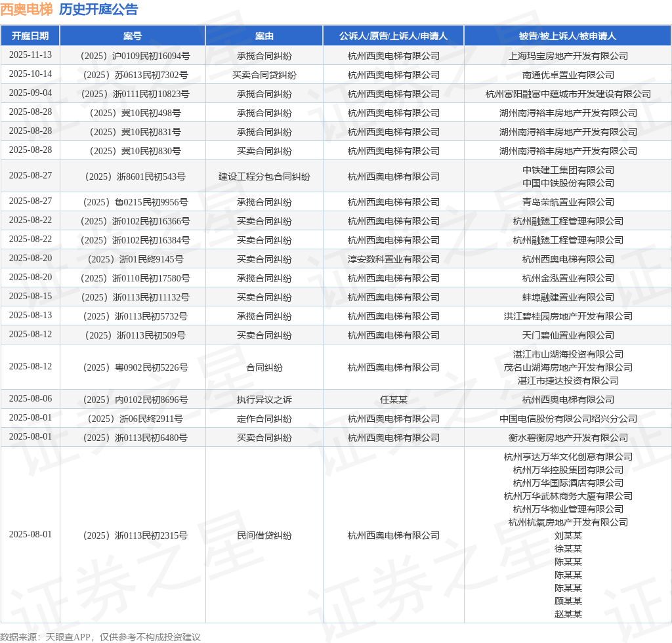Screen dimensions: 672x643
Task: Select date cell 2025-10-14
Action: pos(30,73)
